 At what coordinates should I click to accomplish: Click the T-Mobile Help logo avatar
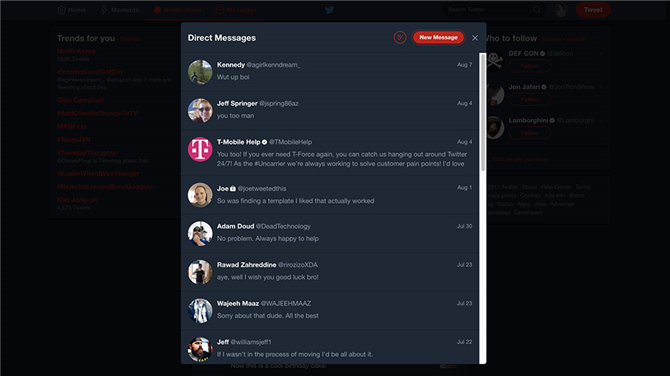coord(200,149)
